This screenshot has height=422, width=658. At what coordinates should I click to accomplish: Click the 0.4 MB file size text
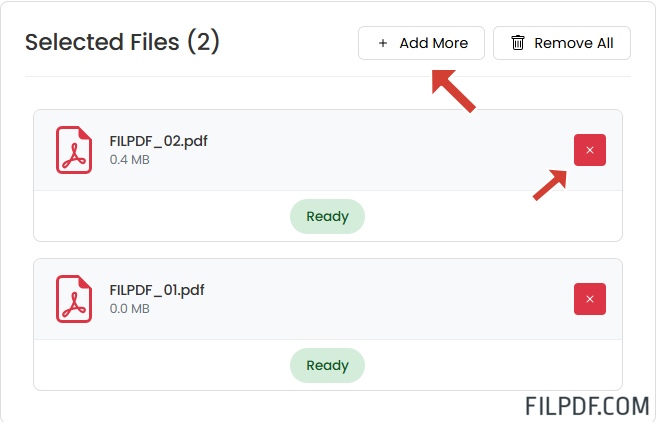(x=130, y=160)
